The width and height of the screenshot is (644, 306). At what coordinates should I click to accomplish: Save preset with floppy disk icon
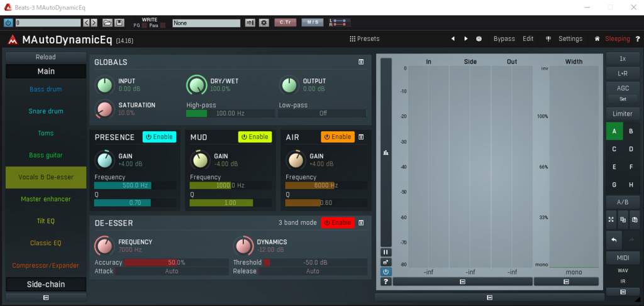[118, 23]
